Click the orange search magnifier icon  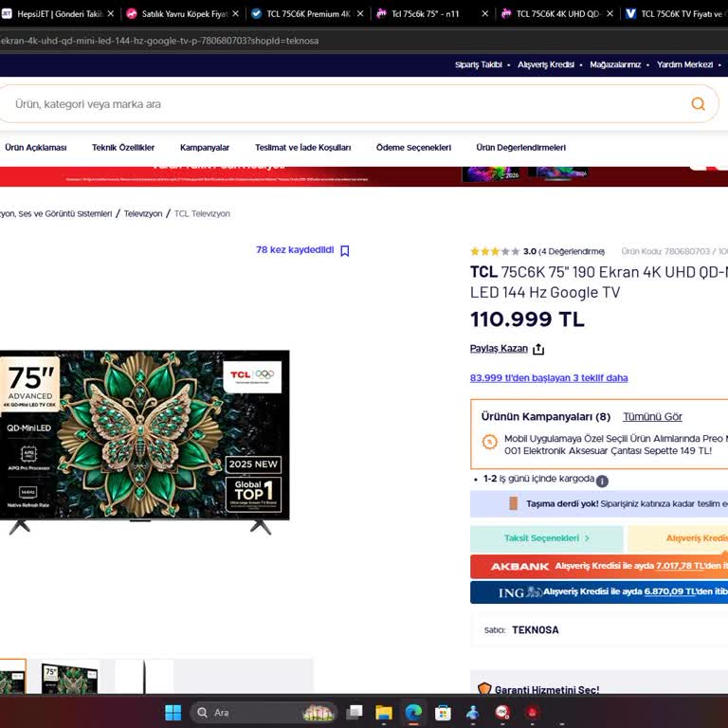(x=698, y=104)
